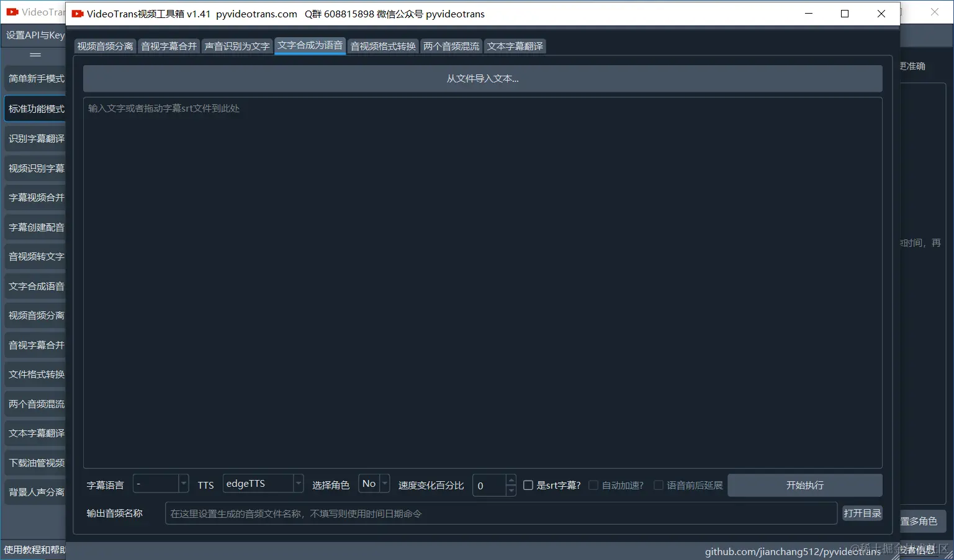This screenshot has height=560, width=954.
Task: Click the 打开目录 button
Action: pyautogui.click(x=862, y=513)
